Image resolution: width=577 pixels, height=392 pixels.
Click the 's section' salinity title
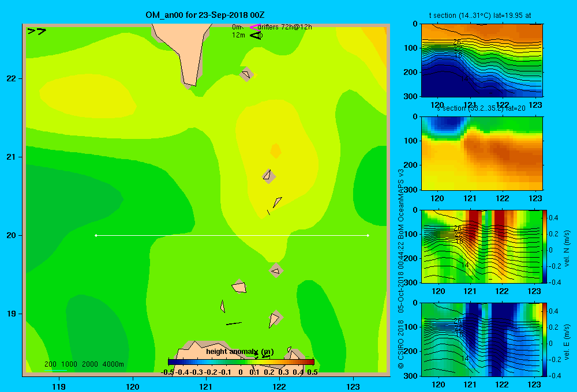(x=481, y=108)
